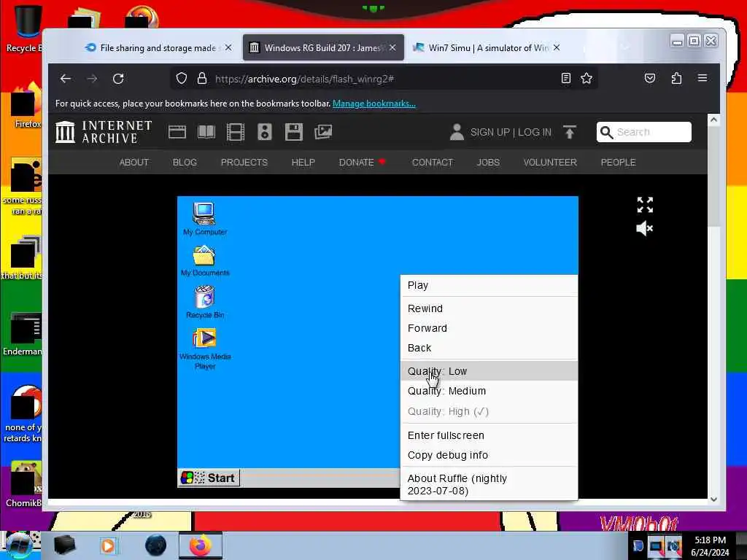
Task: Reload the archive.org page
Action: [x=118, y=79]
